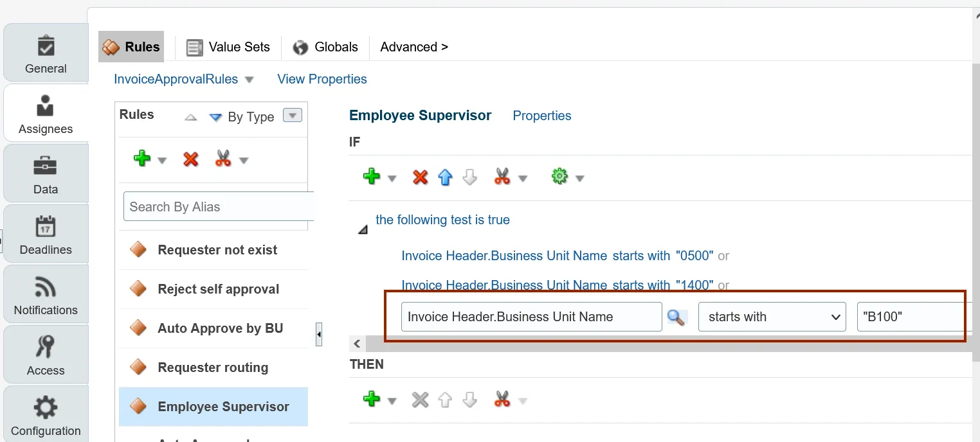Open the 'starts with' operator dropdown

coord(772,317)
